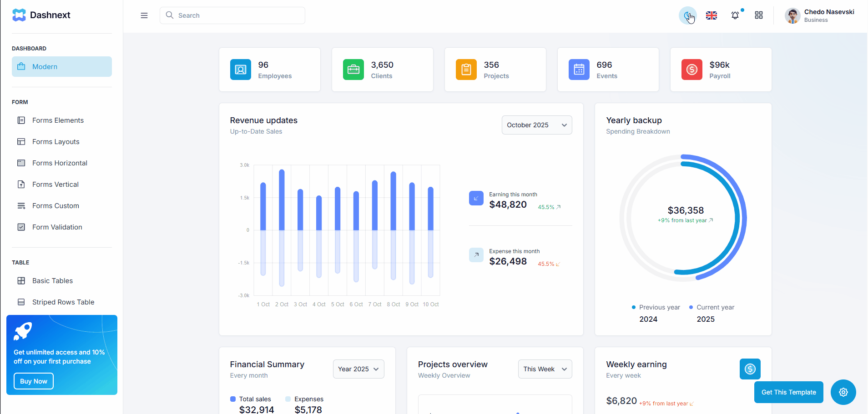Click the Expense this month arrow icon
Image resolution: width=868 pixels, height=414 pixels.
pos(476,255)
